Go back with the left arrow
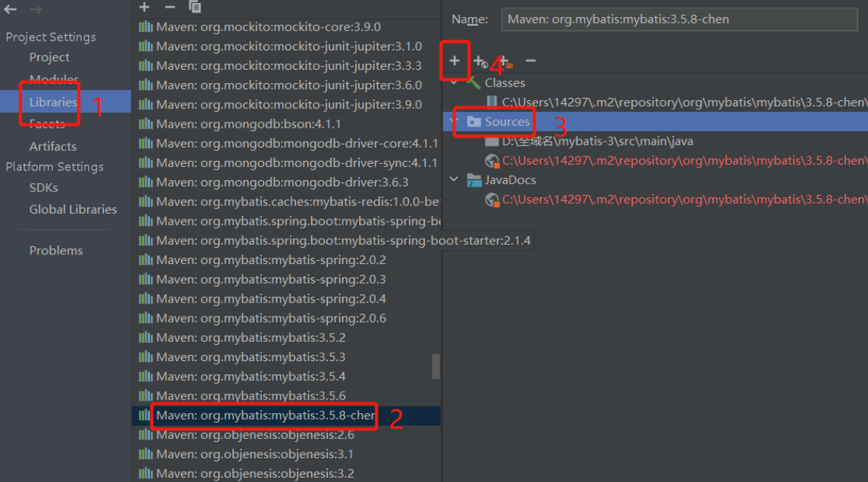This screenshot has width=868, height=482. 10,9
